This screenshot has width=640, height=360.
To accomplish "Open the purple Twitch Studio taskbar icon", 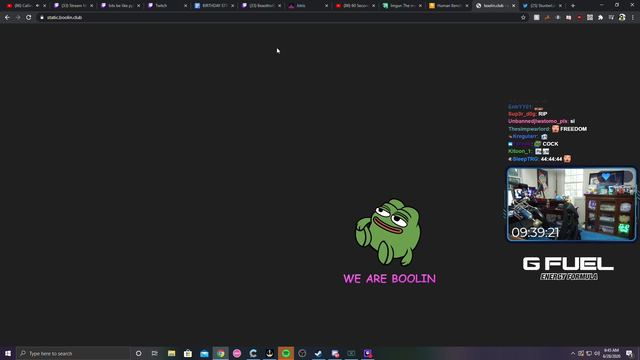I will click(368, 353).
